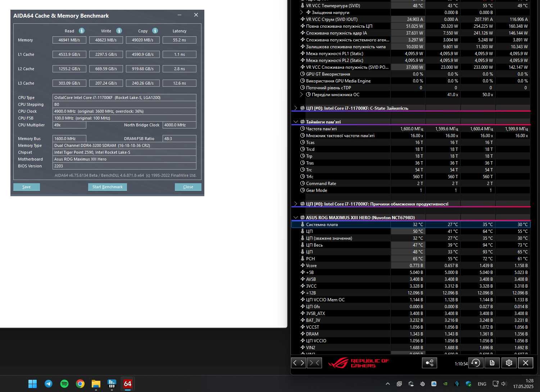The image size is (540, 392).
Task: Click the 1:10:54 elapsed timer
Action: [461, 364]
